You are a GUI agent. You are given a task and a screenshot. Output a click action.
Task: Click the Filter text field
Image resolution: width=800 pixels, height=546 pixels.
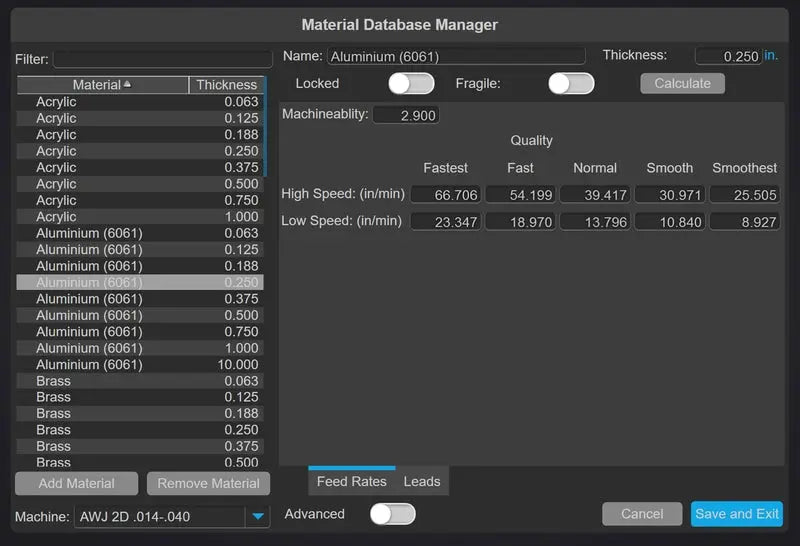[162, 59]
